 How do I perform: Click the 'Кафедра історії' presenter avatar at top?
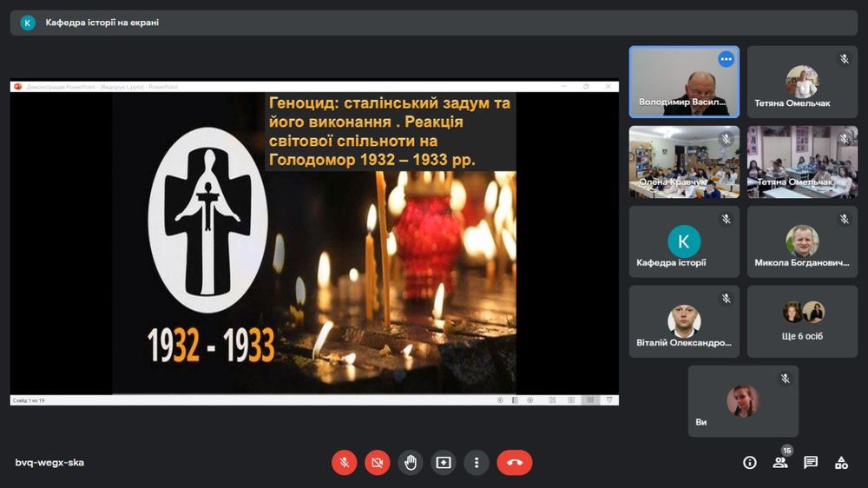point(28,23)
